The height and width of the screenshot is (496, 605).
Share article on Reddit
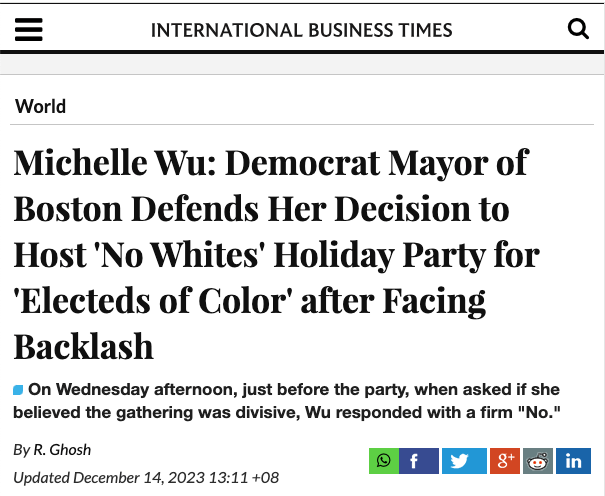coord(538,461)
